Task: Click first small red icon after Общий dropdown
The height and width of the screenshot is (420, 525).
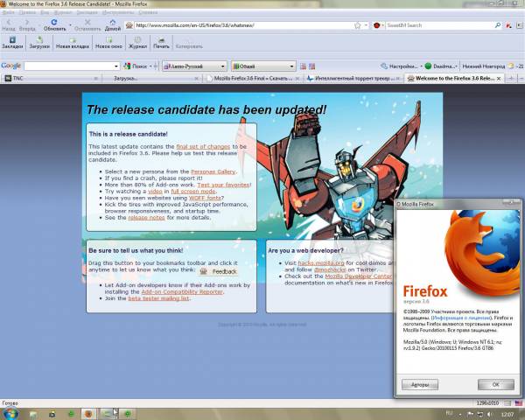Action: 303,66
